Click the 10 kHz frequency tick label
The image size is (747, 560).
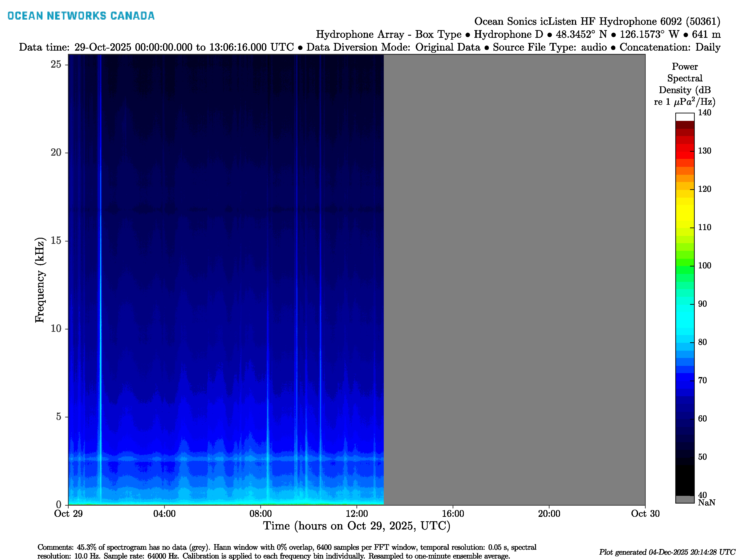point(56,329)
